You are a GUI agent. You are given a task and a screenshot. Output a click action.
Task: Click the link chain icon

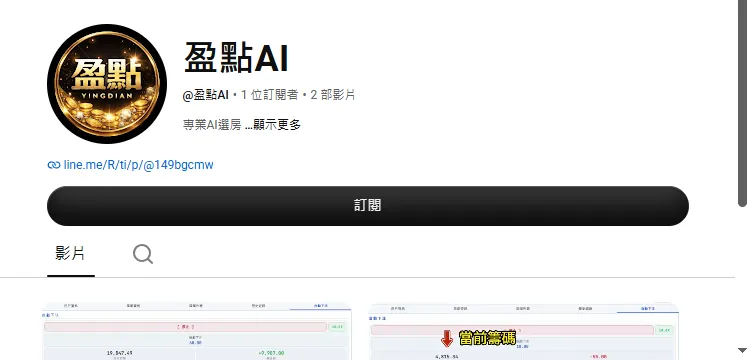click(x=53, y=165)
